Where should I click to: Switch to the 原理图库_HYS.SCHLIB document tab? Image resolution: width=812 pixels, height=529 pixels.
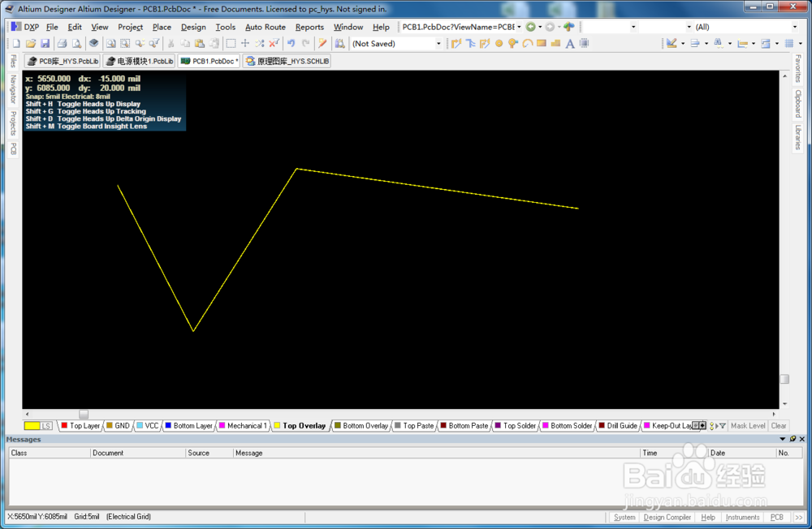tap(287, 61)
